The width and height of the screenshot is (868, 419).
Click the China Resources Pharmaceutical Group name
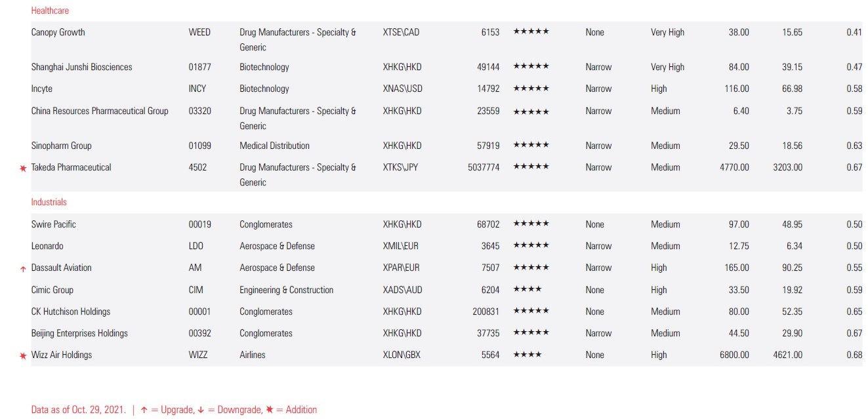[100, 111]
